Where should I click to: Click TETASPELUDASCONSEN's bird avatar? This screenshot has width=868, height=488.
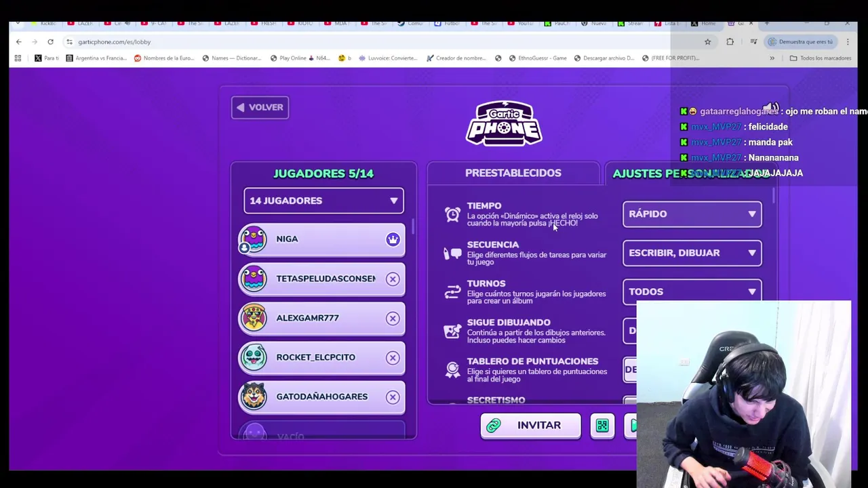(254, 279)
